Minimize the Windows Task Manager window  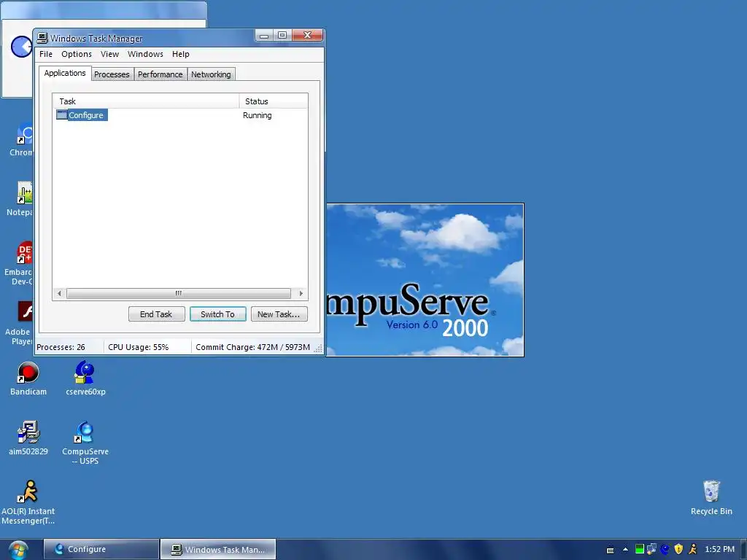coord(264,35)
